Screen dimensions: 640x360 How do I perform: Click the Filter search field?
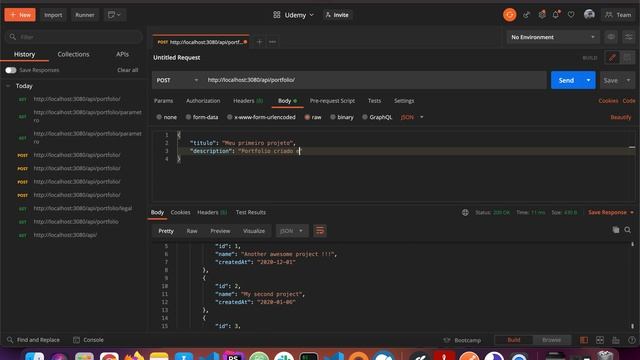pos(74,37)
